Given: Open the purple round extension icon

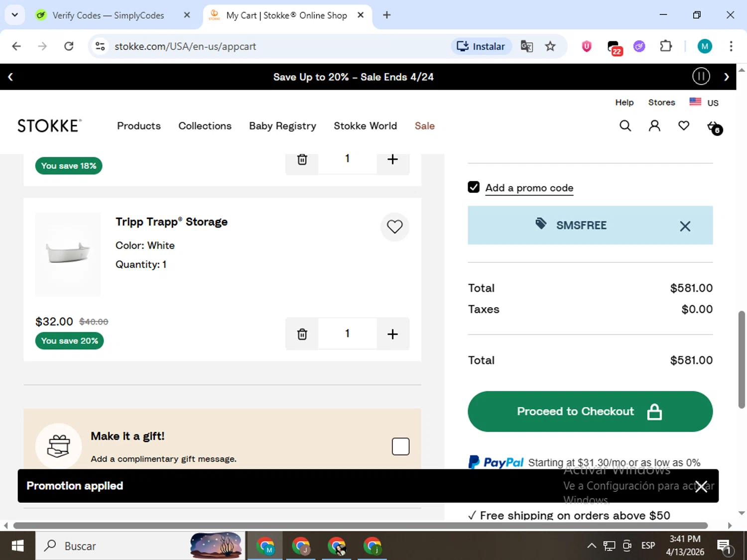Looking at the screenshot, I should [639, 46].
